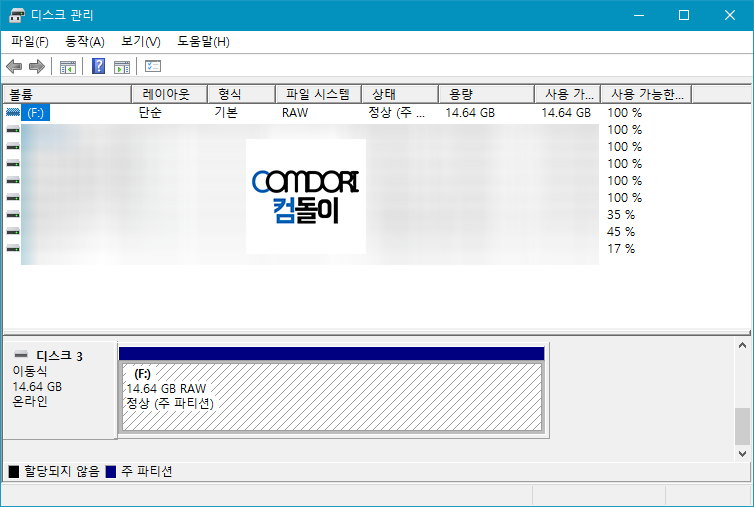
Task: Click the Back arrow toolbar icon
Action: click(x=14, y=66)
